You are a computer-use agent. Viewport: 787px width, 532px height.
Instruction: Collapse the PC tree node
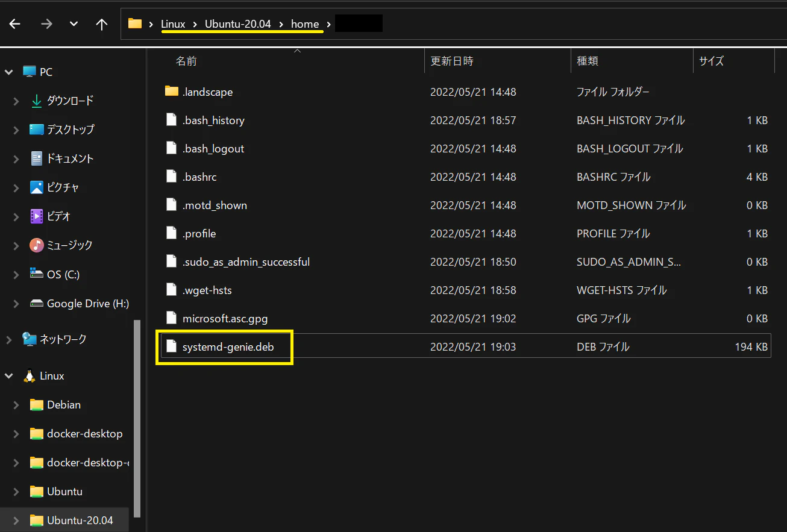pyautogui.click(x=9, y=72)
